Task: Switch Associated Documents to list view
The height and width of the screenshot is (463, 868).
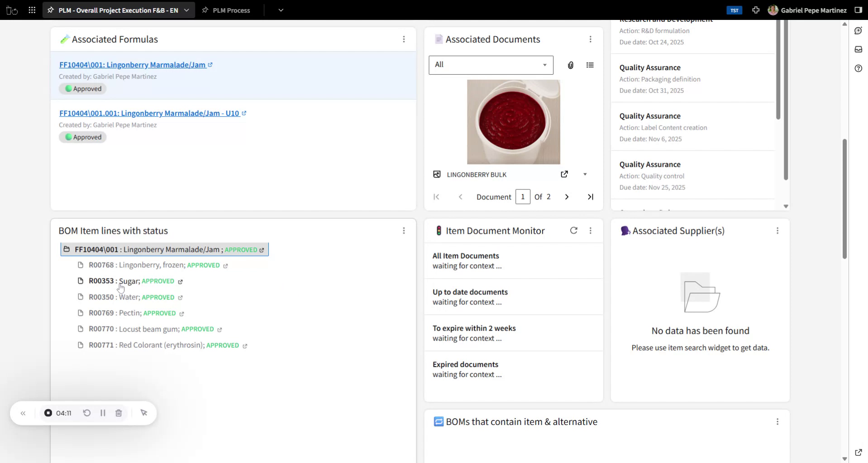Action: point(590,65)
